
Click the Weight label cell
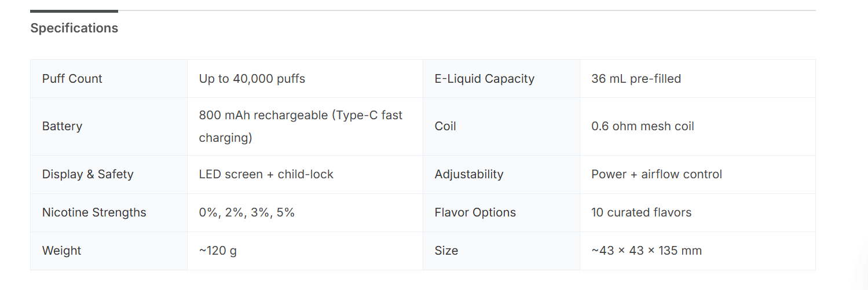61,251
